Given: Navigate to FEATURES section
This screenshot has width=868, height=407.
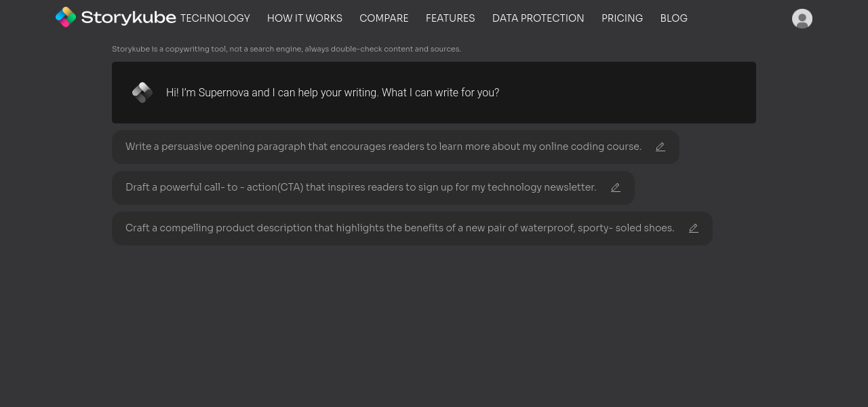Looking at the screenshot, I should click(450, 18).
